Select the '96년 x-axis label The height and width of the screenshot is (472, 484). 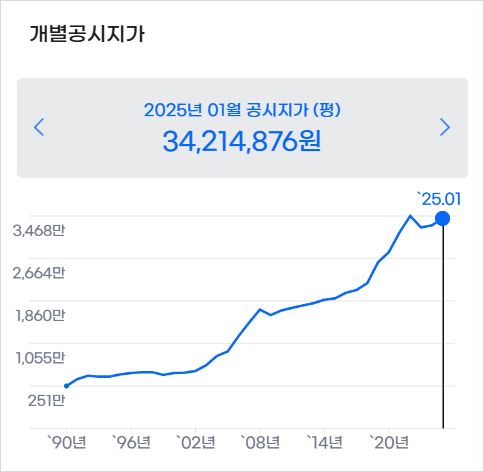[131, 442]
